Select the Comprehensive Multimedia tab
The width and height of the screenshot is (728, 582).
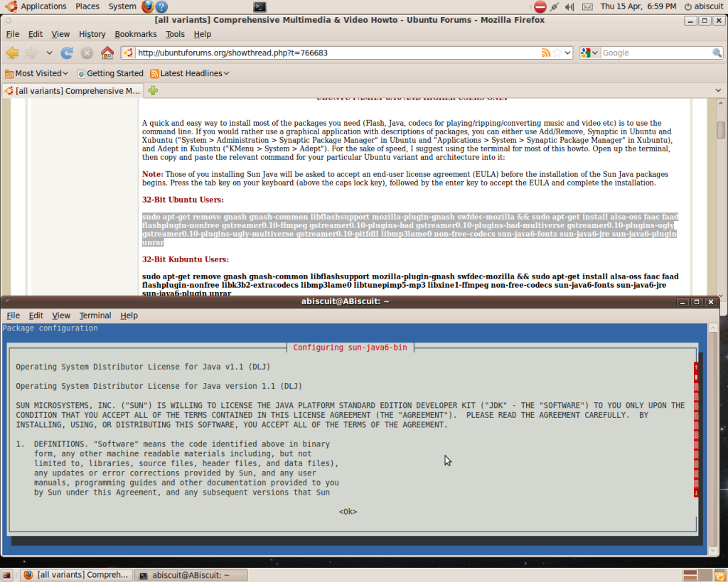73,91
